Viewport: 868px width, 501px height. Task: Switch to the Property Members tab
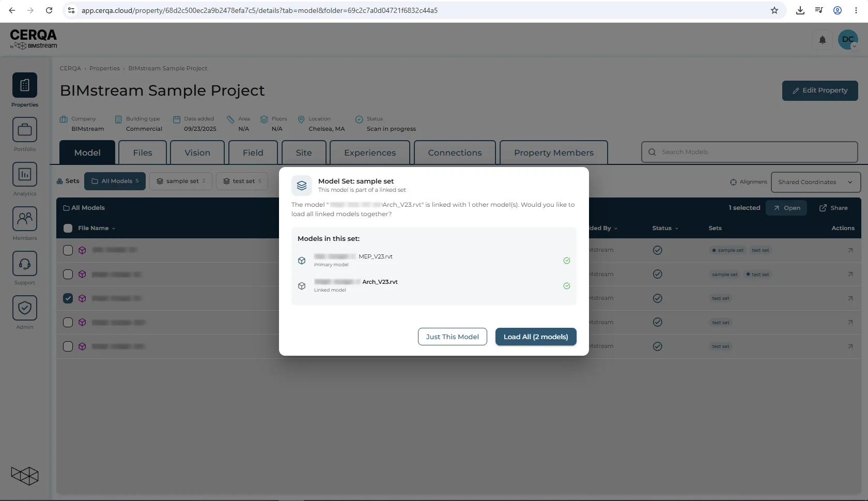[x=554, y=153]
